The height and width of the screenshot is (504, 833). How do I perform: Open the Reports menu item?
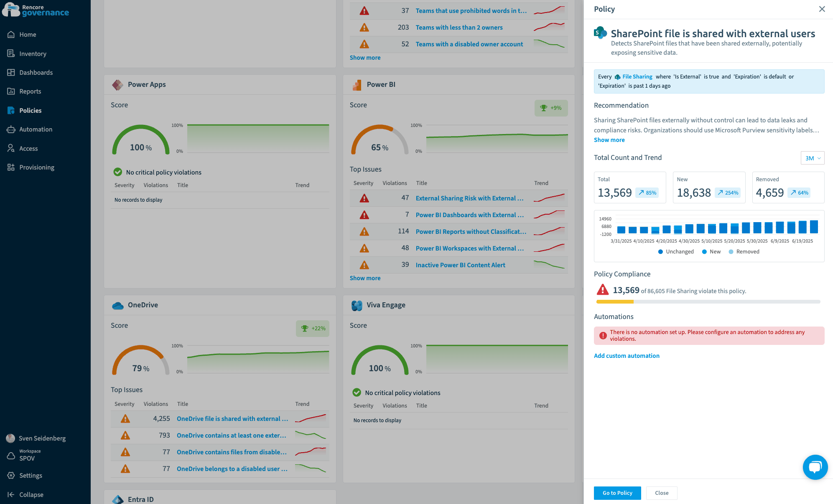[30, 91]
